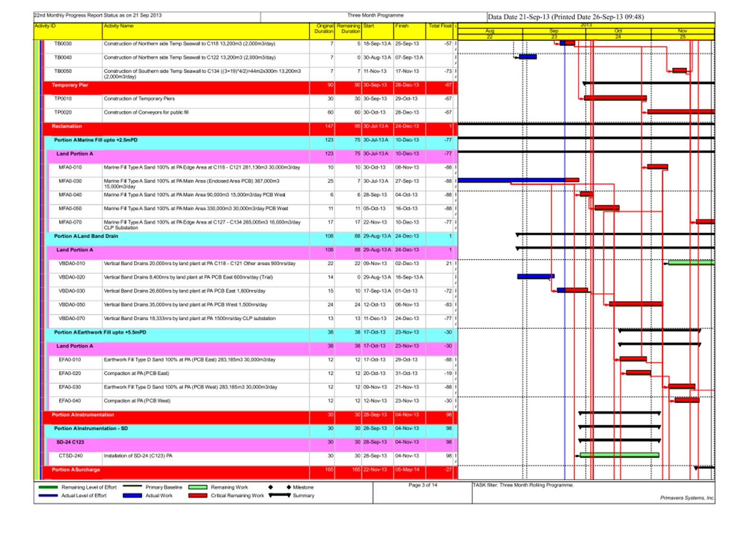Click the 'Actual Level of Effort' legend swatch
756x535 pixels.
[48, 495]
